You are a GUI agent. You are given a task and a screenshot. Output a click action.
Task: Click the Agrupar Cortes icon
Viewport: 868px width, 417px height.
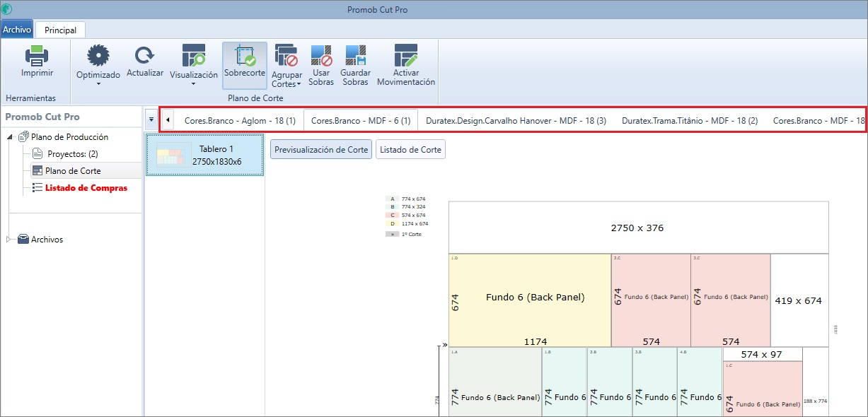(x=287, y=56)
